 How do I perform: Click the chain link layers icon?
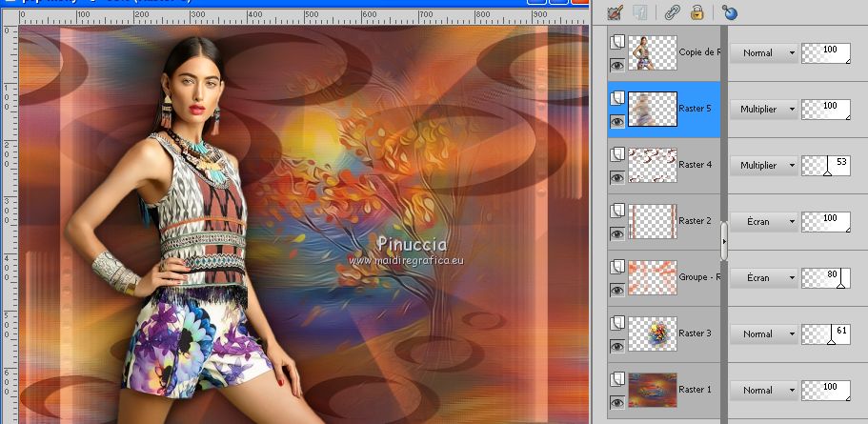(672, 12)
